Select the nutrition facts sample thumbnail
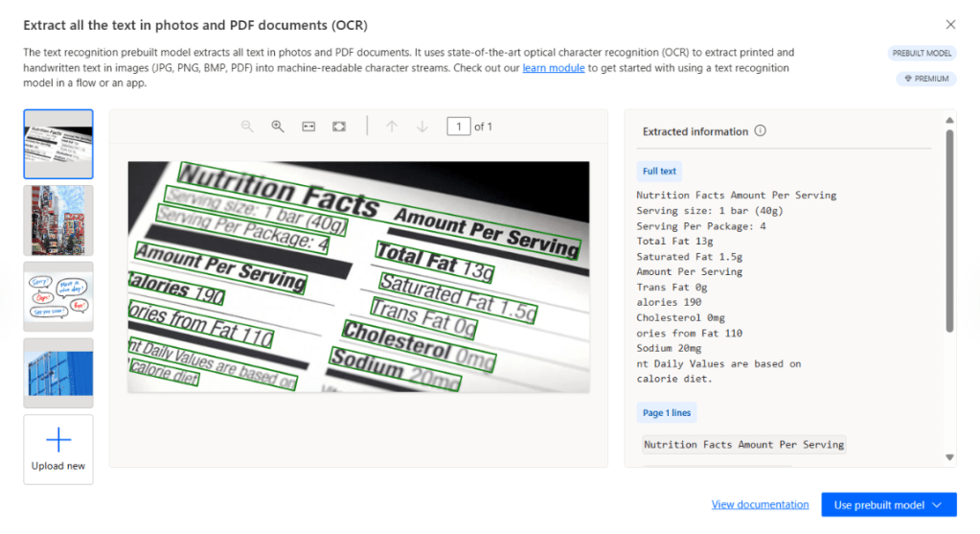 (x=58, y=144)
